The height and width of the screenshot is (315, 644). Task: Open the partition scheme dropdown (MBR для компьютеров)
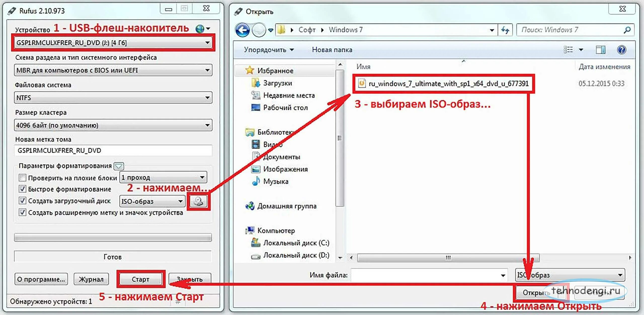[x=113, y=70]
